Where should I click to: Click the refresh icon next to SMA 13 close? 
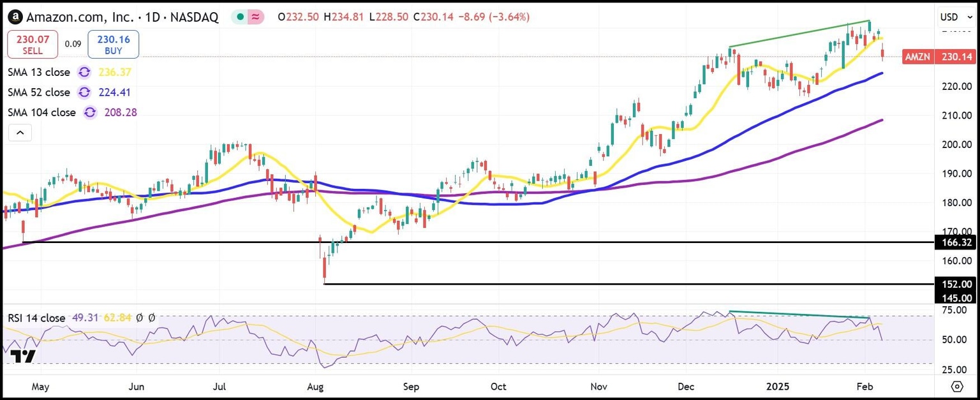[84, 73]
